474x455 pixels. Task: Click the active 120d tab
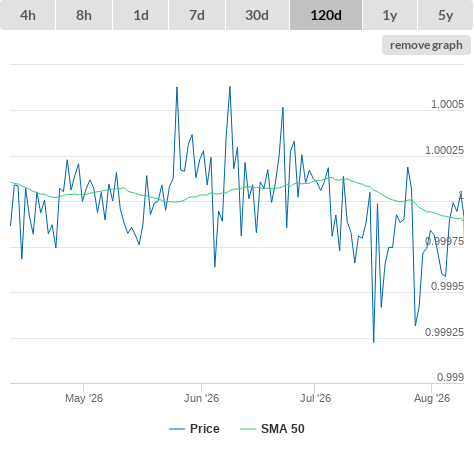pyautogui.click(x=326, y=15)
